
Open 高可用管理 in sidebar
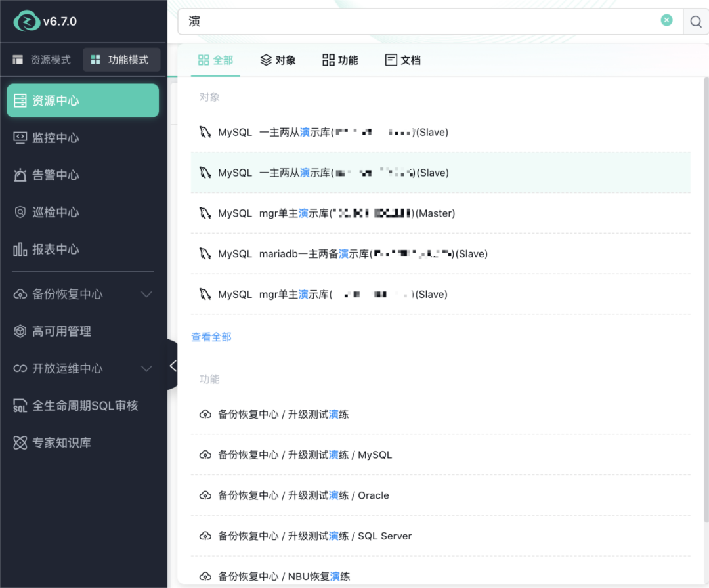[x=61, y=331]
